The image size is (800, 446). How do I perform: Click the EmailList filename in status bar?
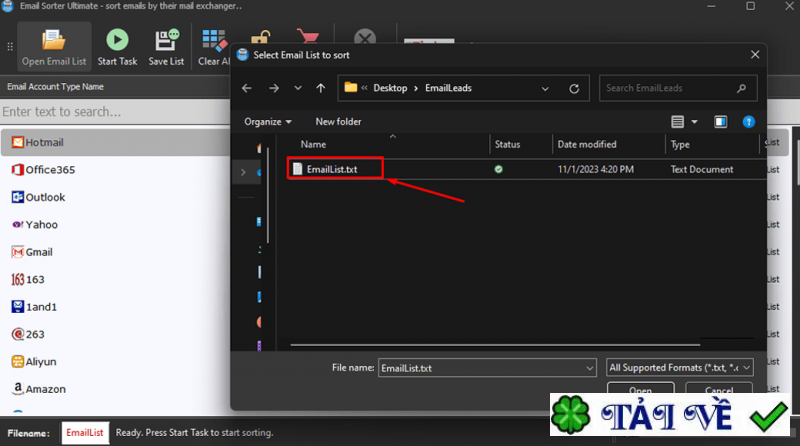pos(85,433)
